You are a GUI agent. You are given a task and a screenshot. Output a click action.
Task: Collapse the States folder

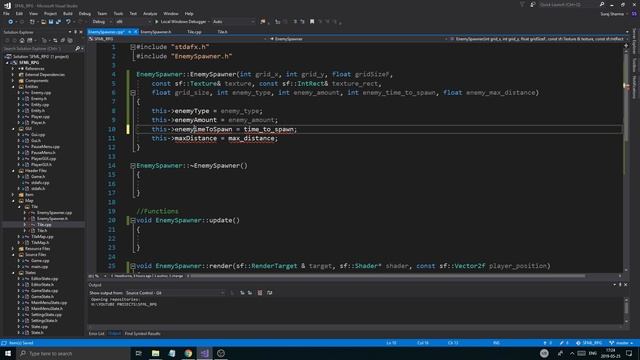[x=13, y=273]
